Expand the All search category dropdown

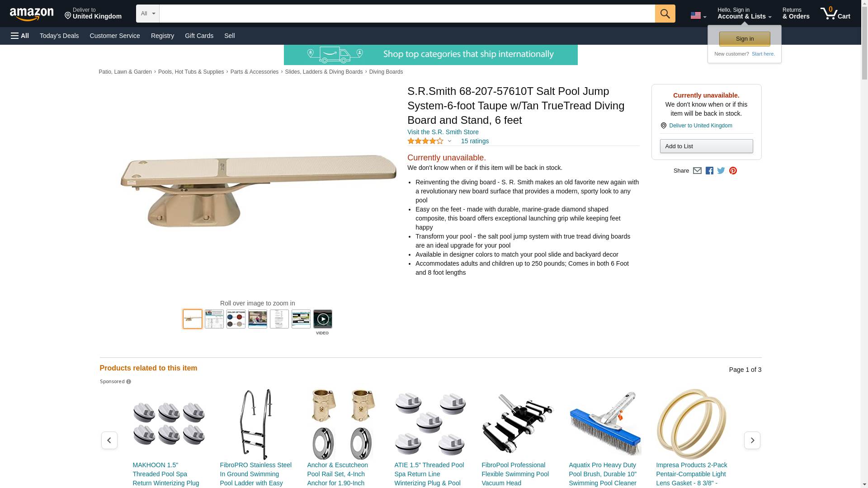[148, 14]
